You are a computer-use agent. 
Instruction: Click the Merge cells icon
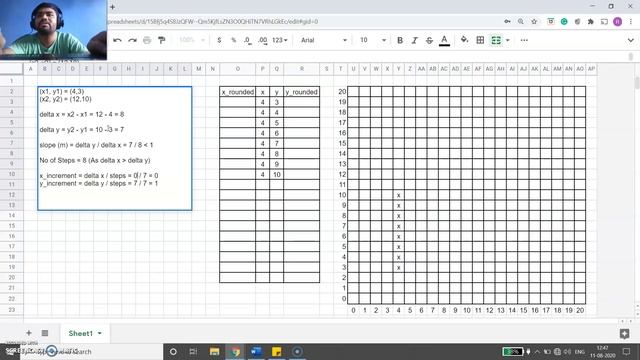496,40
